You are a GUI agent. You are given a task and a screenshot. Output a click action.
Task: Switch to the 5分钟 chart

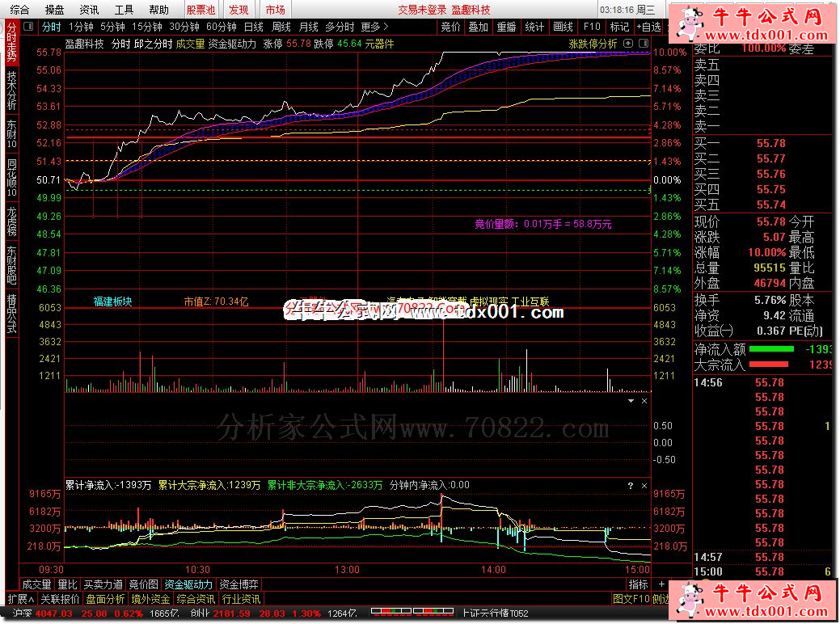point(112,26)
